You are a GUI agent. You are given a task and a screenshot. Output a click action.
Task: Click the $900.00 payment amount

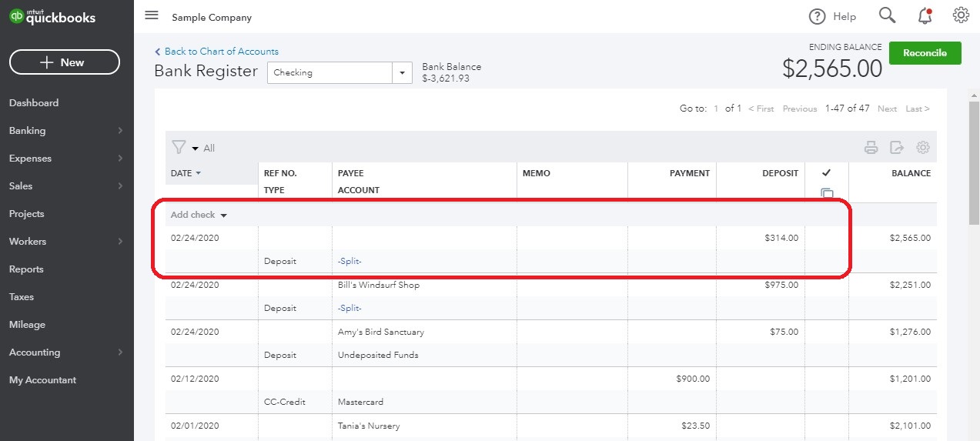[x=693, y=379]
